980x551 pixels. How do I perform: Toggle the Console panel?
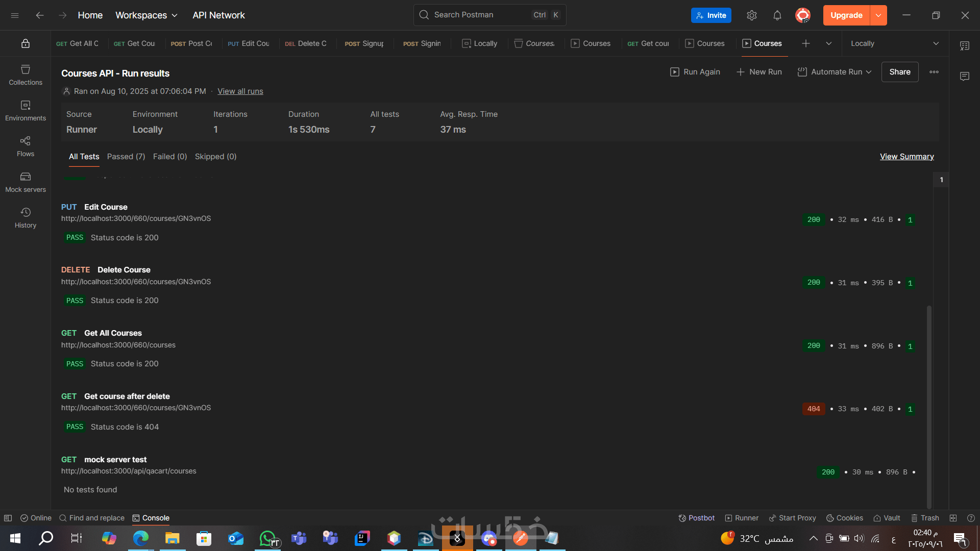pyautogui.click(x=151, y=518)
